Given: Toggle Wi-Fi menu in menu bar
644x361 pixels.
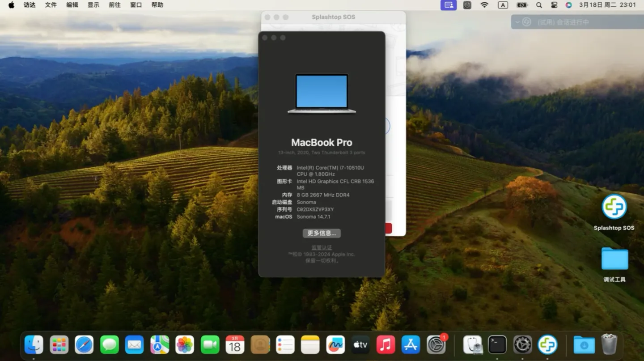Looking at the screenshot, I should pos(484,5).
